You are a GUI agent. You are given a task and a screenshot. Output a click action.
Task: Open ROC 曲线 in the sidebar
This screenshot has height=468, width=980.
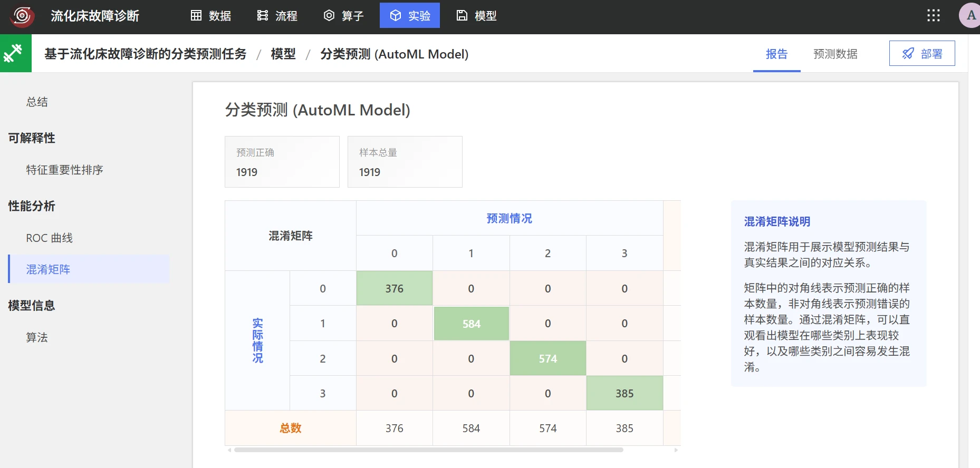point(50,238)
